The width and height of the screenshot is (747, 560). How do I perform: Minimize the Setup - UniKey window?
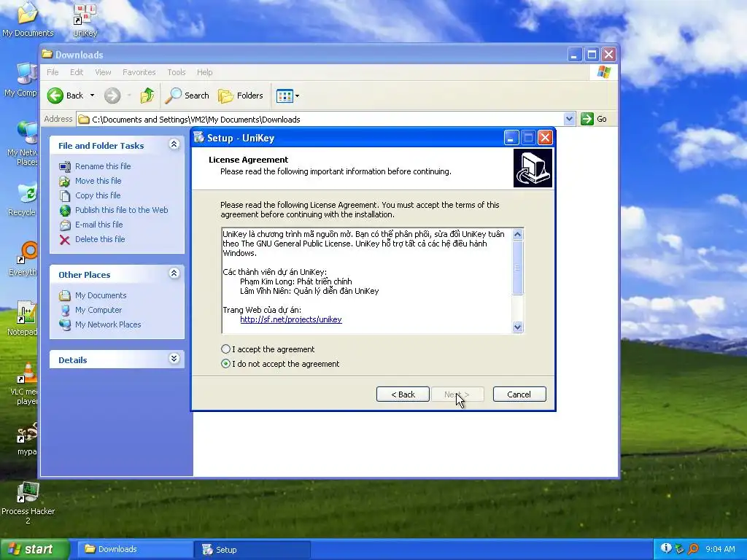(511, 138)
